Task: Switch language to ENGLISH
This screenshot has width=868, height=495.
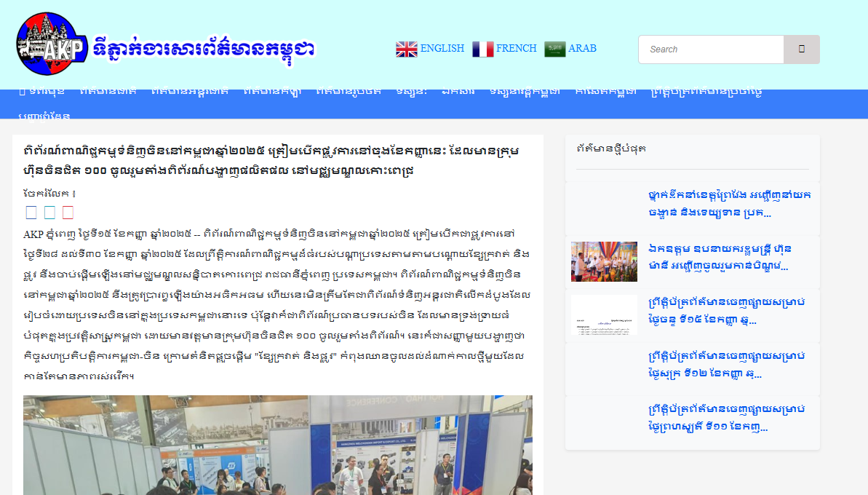Action: 442,49
